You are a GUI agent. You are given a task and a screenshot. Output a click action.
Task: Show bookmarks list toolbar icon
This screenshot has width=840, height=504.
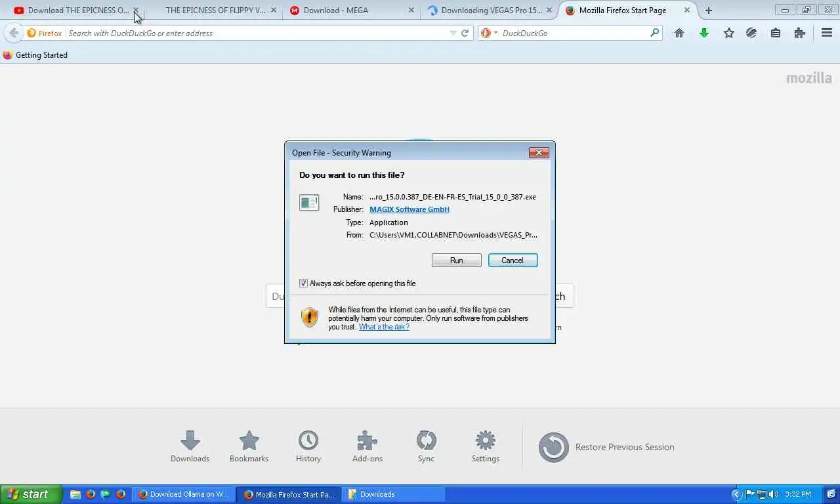tap(776, 33)
